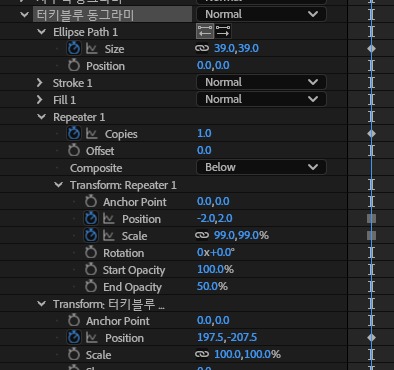Open the Composite Below dropdown
The width and height of the screenshot is (394, 370).
pyautogui.click(x=261, y=167)
